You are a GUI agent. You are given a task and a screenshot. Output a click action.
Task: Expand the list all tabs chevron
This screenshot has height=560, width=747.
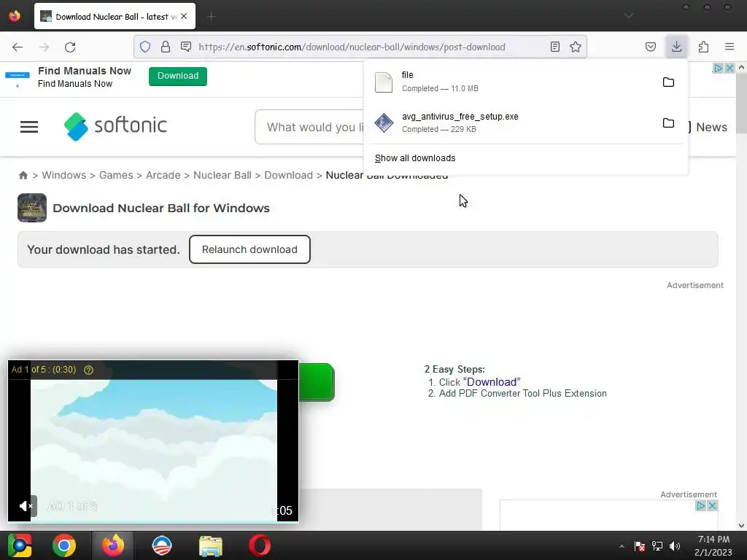coord(628,16)
